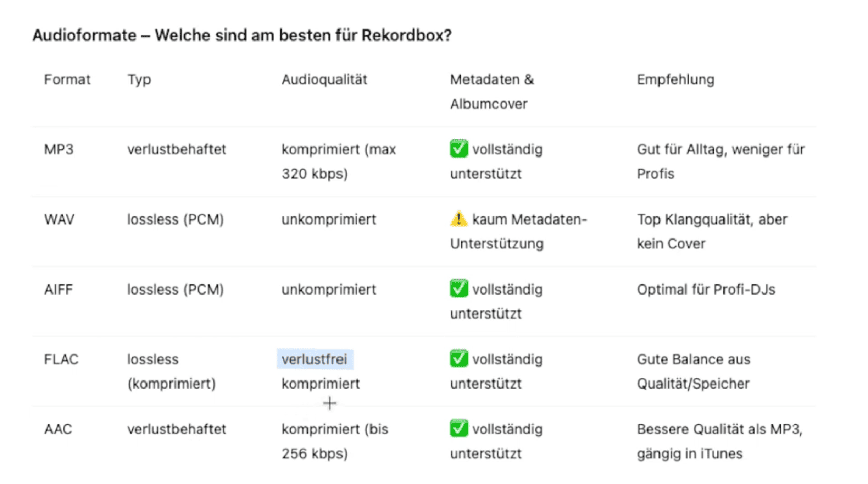Click the "AIFF" format cell
This screenshot has width=868, height=484.
click(58, 289)
